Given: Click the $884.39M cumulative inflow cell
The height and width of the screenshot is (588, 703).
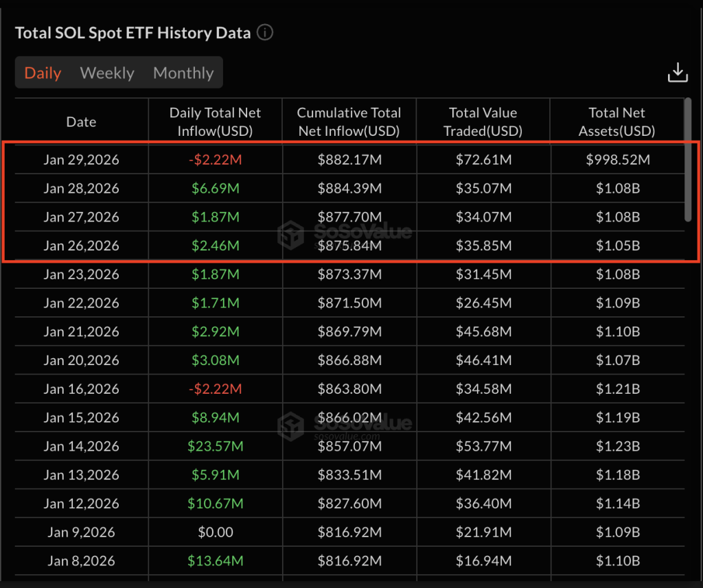Looking at the screenshot, I should (x=349, y=188).
